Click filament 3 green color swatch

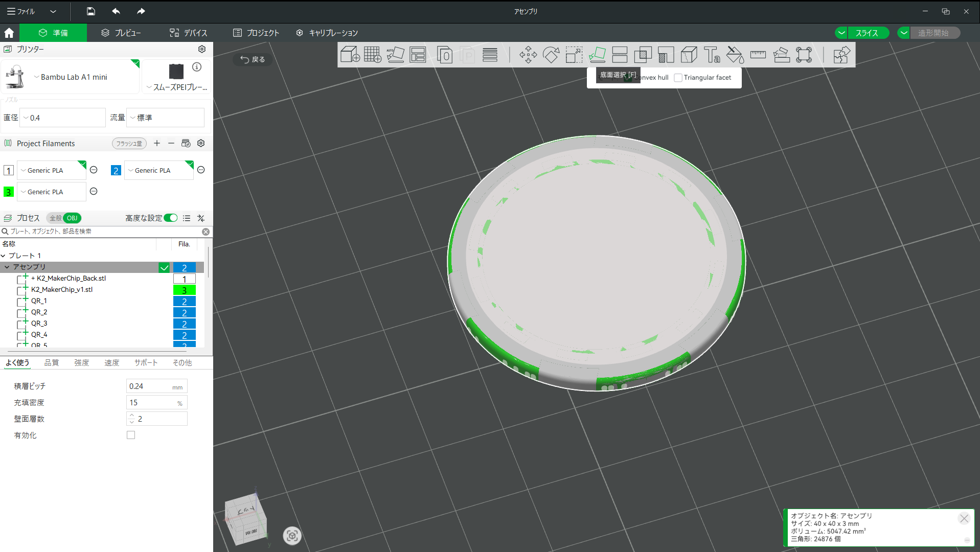9,192
